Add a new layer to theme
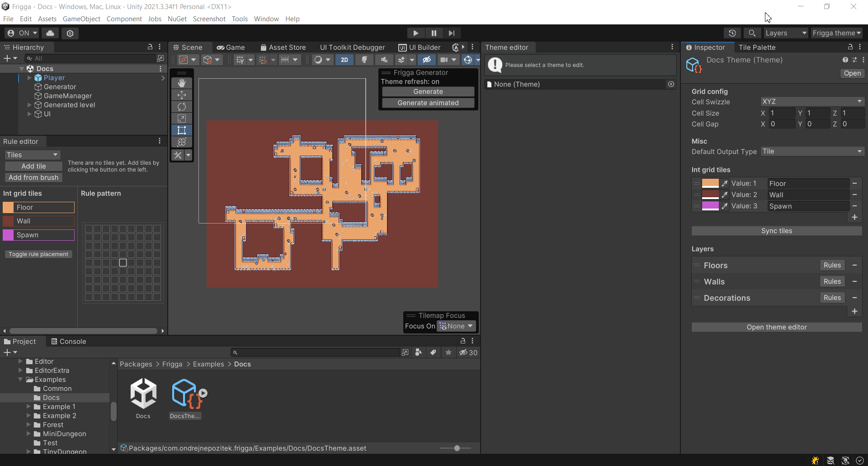 click(854, 311)
